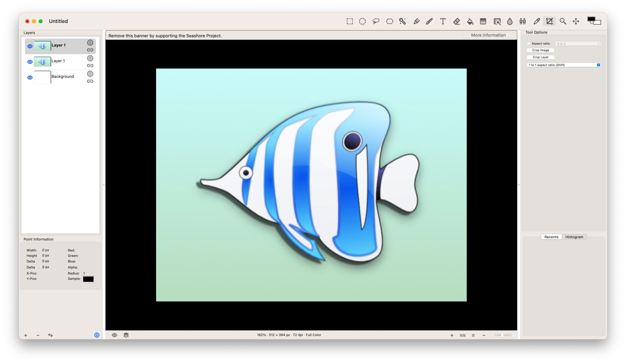Image resolution: width=626 pixels, height=364 pixels.
Task: Select the Lasso tool
Action: 376,21
